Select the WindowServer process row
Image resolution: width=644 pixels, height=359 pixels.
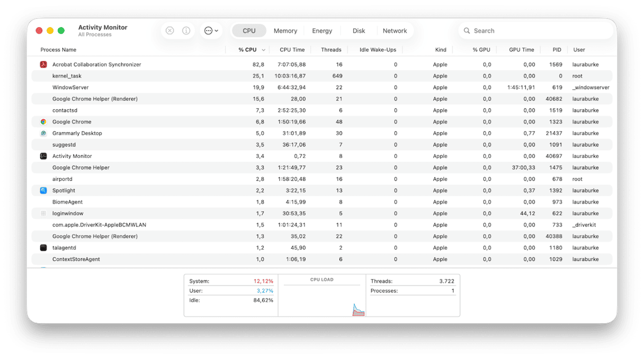tap(159, 87)
